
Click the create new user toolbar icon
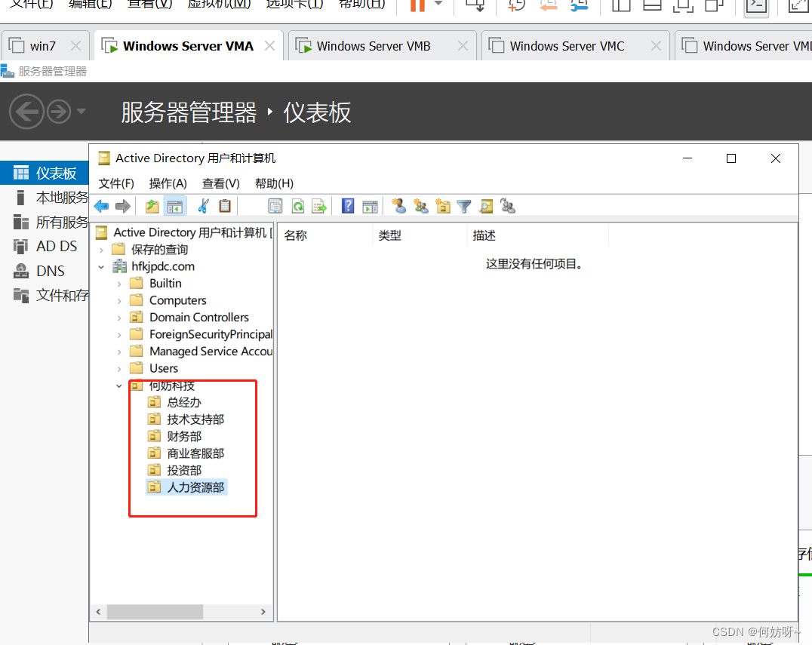tap(399, 206)
